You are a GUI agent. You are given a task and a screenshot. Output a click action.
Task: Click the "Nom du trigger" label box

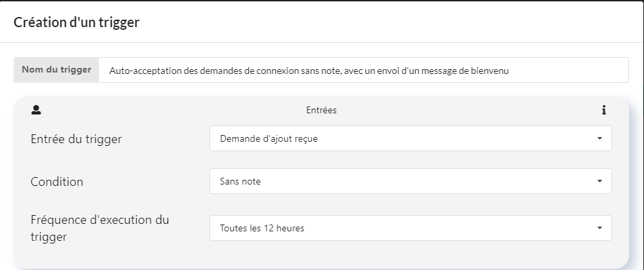56,70
